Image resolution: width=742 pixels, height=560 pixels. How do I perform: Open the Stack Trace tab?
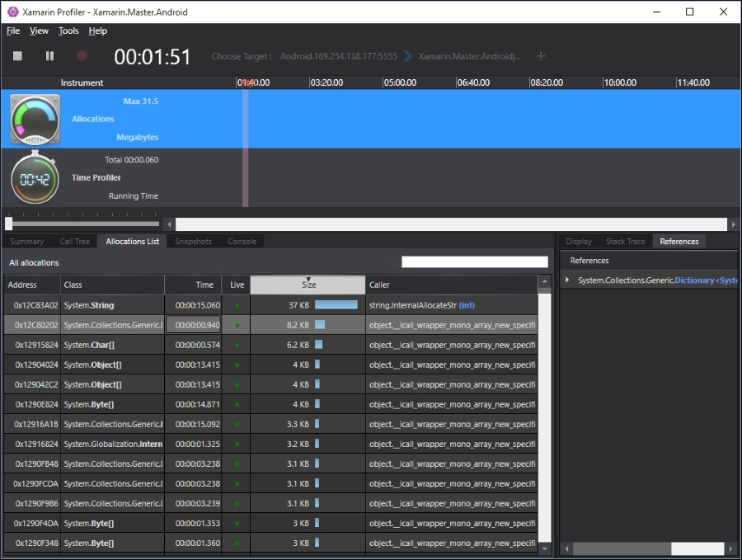[x=625, y=242]
